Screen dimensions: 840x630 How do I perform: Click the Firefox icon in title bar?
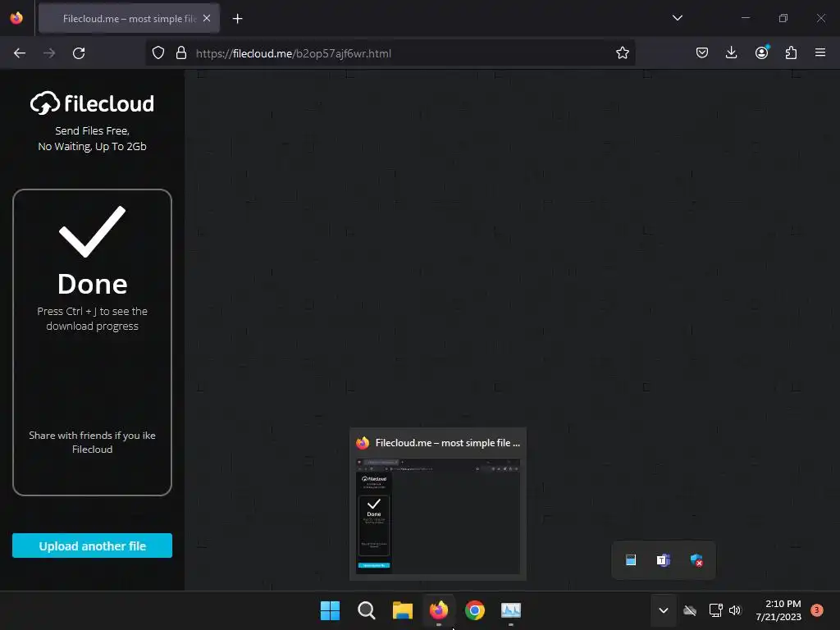pyautogui.click(x=16, y=18)
